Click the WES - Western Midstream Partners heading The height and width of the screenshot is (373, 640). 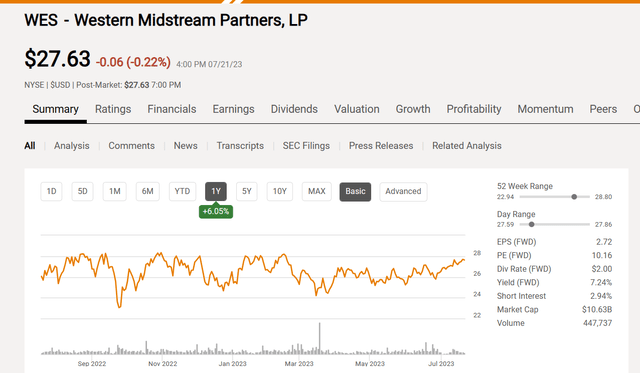click(x=166, y=20)
